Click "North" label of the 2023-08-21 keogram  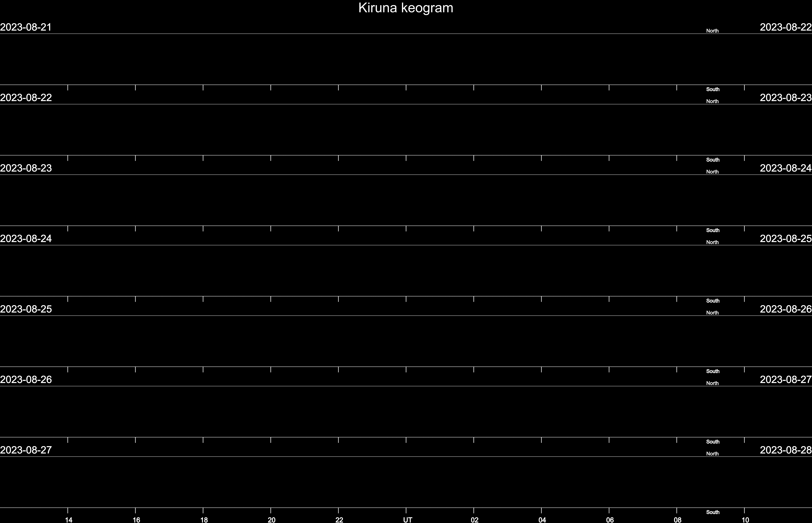pos(712,31)
